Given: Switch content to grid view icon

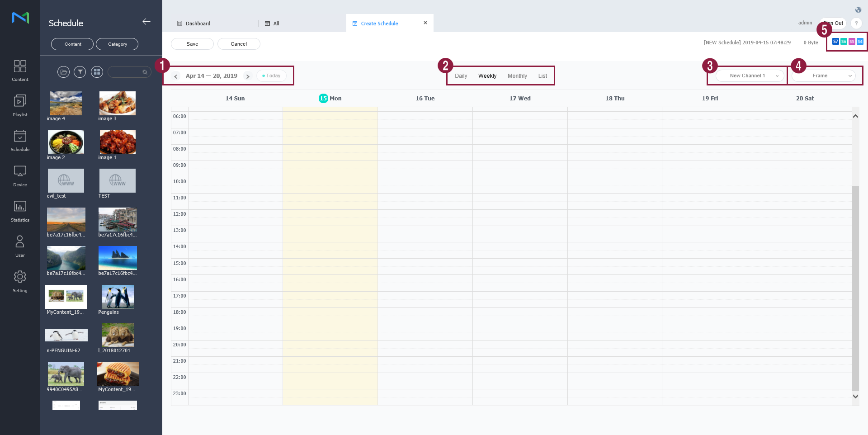Looking at the screenshot, I should pyautogui.click(x=97, y=72).
